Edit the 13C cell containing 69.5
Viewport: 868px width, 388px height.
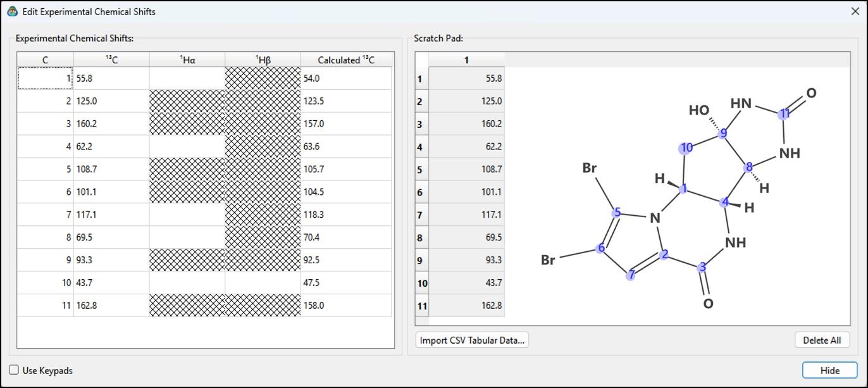click(x=111, y=237)
